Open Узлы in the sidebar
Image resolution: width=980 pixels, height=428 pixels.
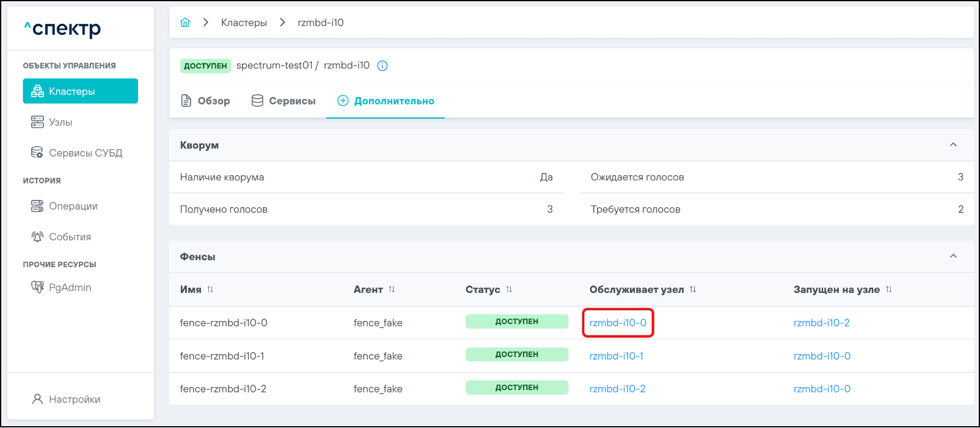point(60,122)
